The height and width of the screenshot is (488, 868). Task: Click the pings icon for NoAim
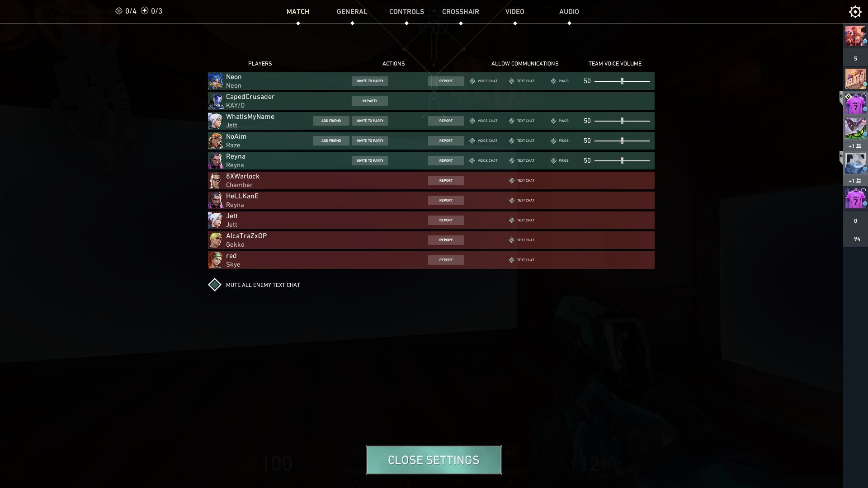pos(552,141)
